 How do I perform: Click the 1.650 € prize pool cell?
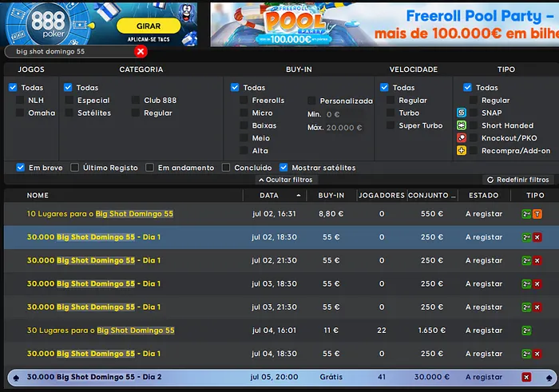click(x=432, y=331)
